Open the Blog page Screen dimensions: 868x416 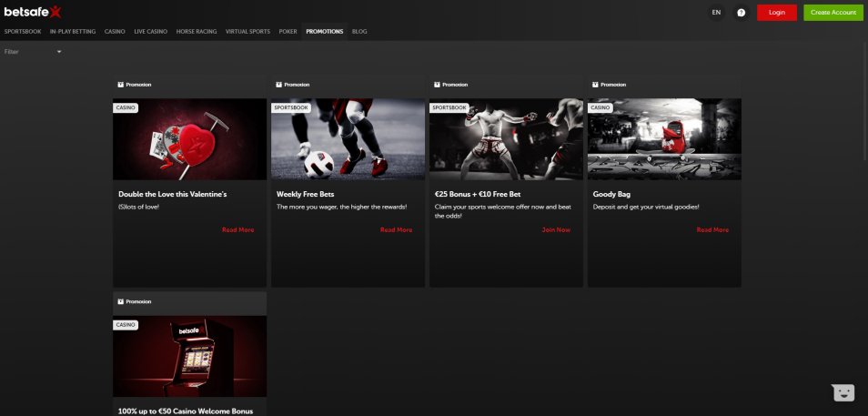pyautogui.click(x=359, y=32)
